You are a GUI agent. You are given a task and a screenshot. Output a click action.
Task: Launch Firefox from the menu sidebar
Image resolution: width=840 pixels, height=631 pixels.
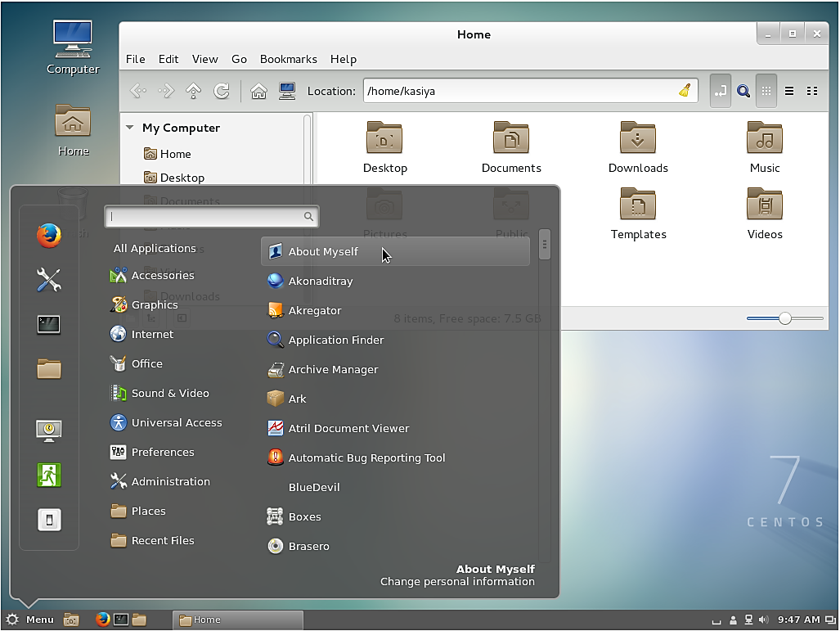coord(48,236)
